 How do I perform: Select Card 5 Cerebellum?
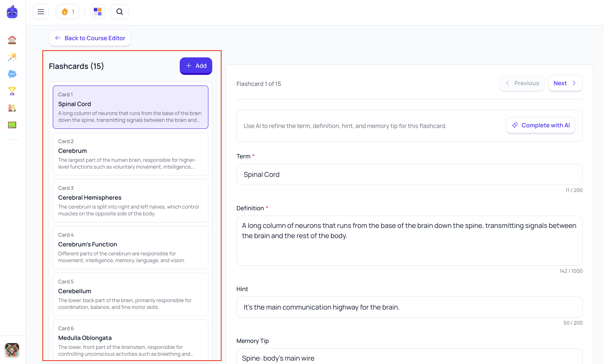click(130, 294)
